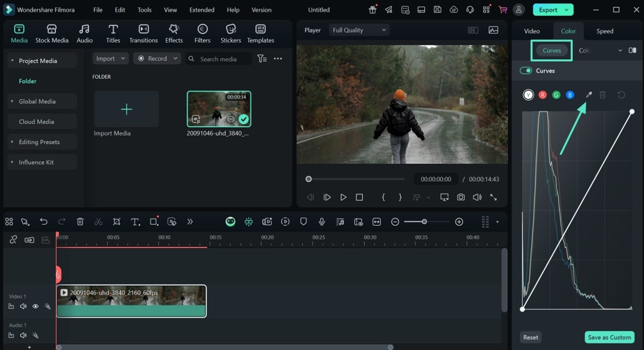The image size is (644, 350).
Task: Select the Y luminance channel
Action: point(529,95)
